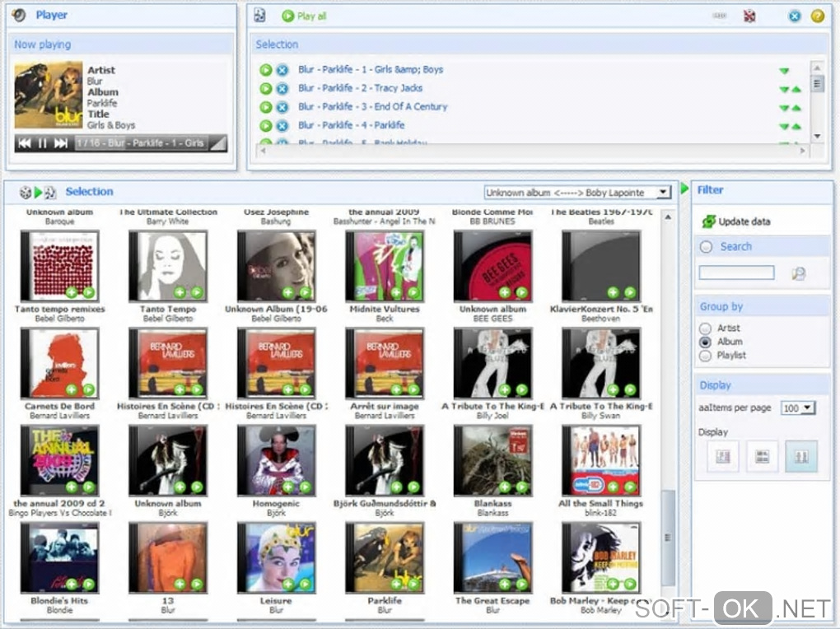Click the Bob Marley - Keep album cover
Screen dimensions: 840x629
click(600, 557)
